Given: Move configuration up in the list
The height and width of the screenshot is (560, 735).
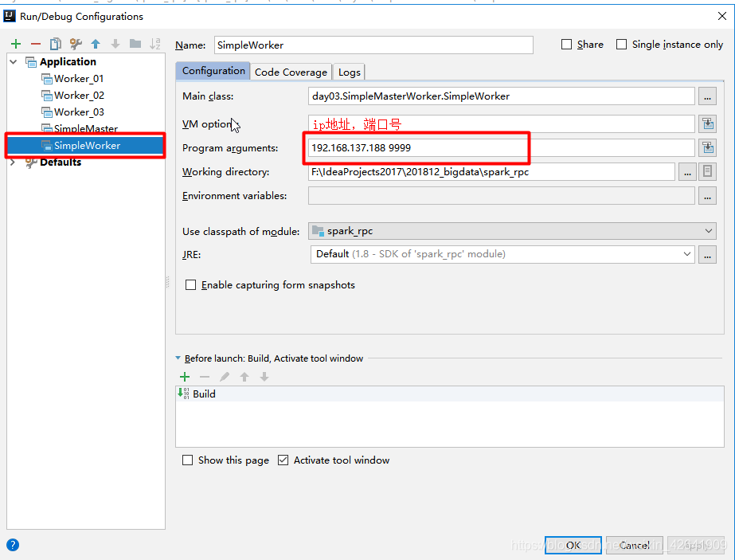Looking at the screenshot, I should click(96, 44).
